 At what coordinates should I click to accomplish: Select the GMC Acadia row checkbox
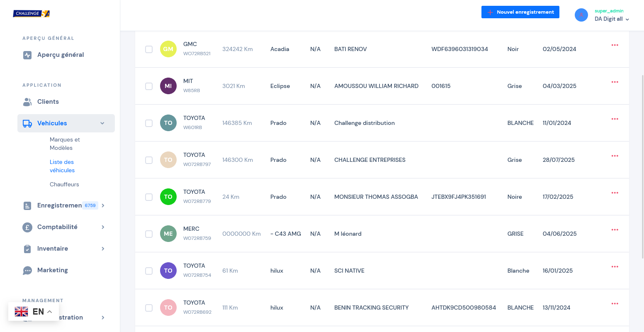pyautogui.click(x=149, y=49)
